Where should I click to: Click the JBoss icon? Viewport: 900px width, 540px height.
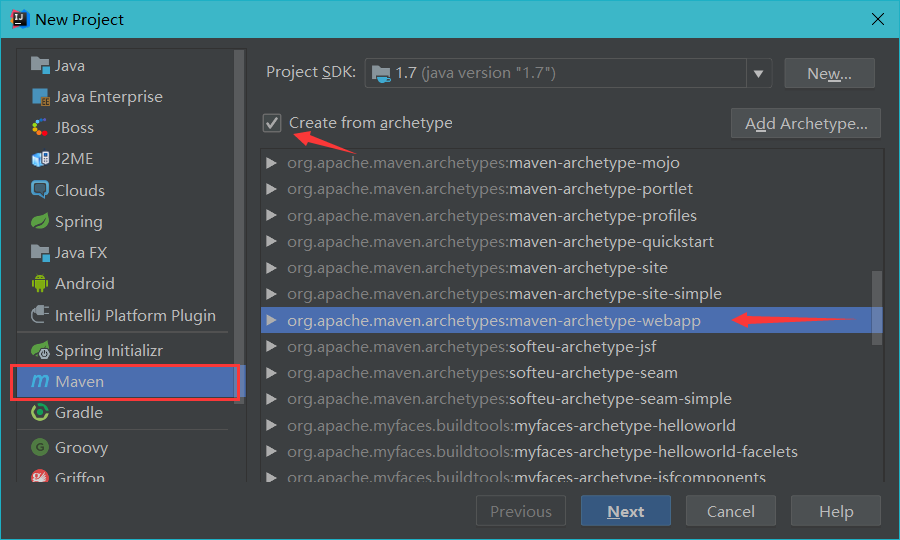coord(40,127)
